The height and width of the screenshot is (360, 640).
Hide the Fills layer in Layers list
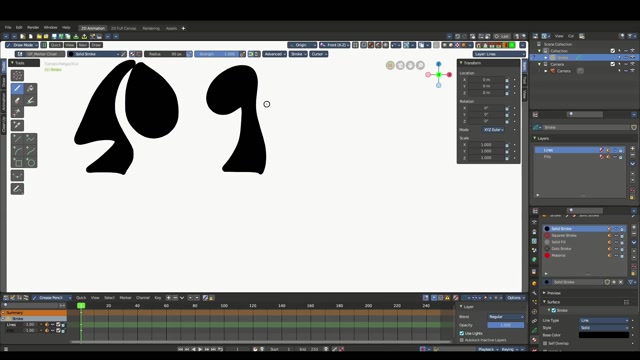pyautogui.click(x=615, y=157)
